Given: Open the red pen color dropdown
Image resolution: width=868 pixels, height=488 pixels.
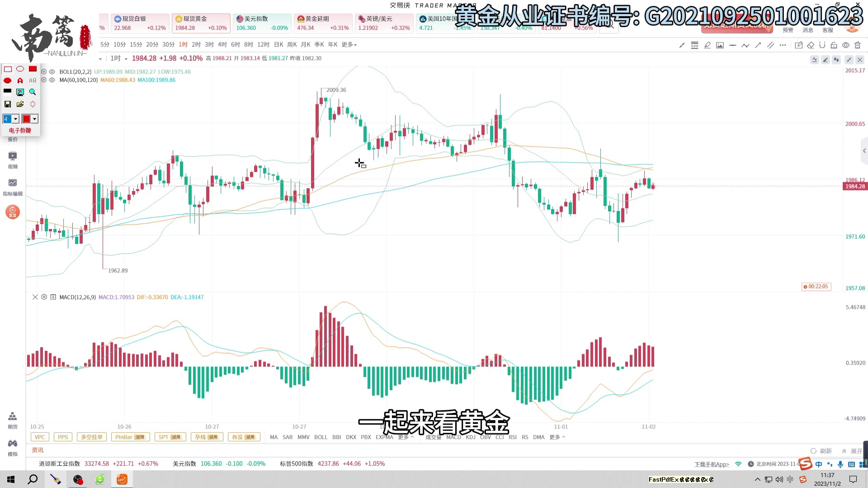Looking at the screenshot, I should click(x=35, y=119).
